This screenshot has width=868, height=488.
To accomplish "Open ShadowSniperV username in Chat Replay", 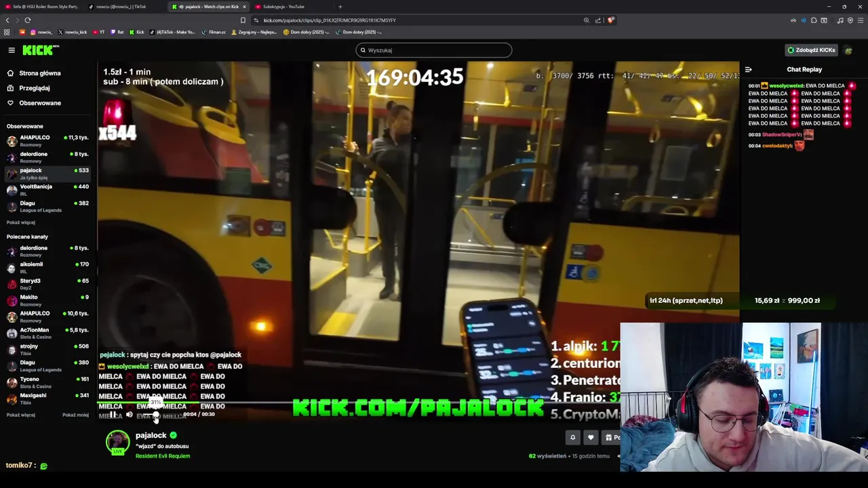I will coord(782,135).
